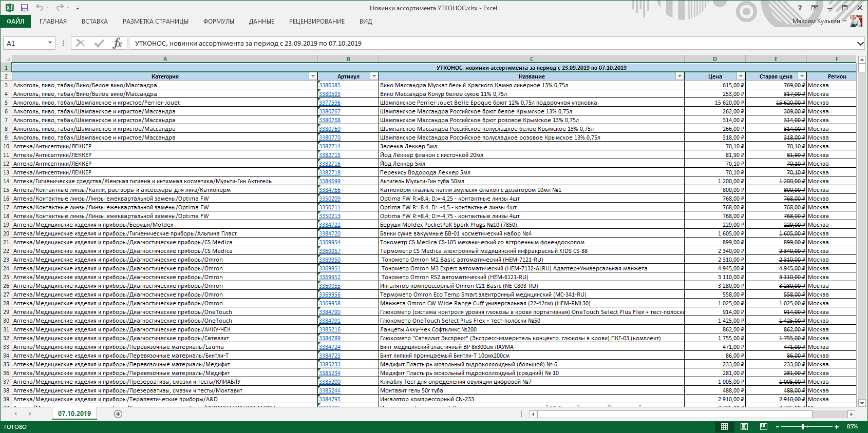
Task: Open the ФАЙЛ menu
Action: pyautogui.click(x=15, y=22)
